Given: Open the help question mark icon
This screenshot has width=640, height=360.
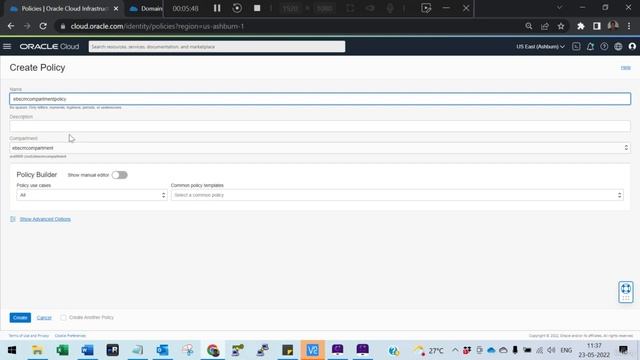Looking at the screenshot, I should (x=604, y=47).
